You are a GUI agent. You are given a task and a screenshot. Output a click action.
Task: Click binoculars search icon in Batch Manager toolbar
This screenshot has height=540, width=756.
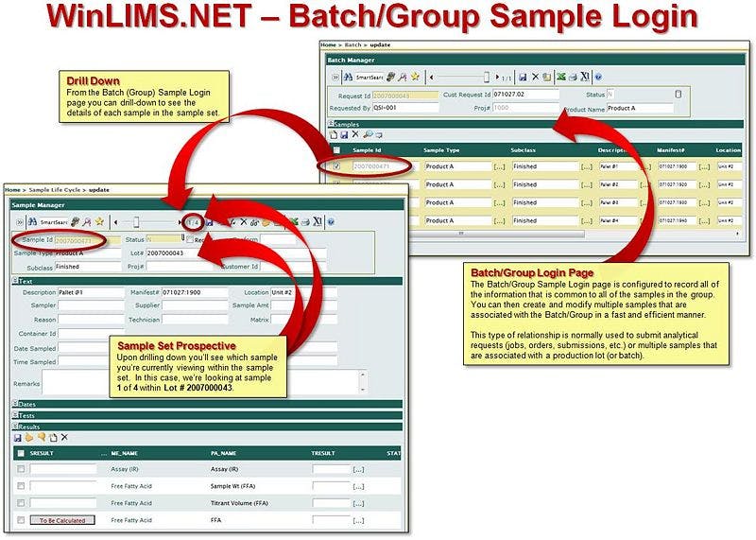[348, 77]
